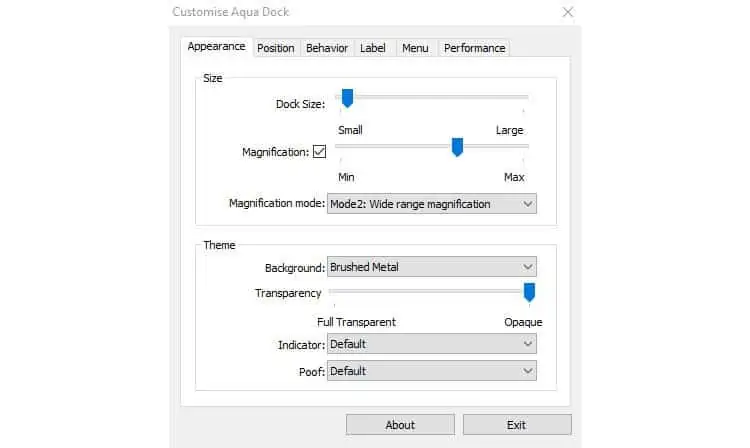The width and height of the screenshot is (750, 448).
Task: Expand the Indicator dropdown
Action: click(431, 344)
